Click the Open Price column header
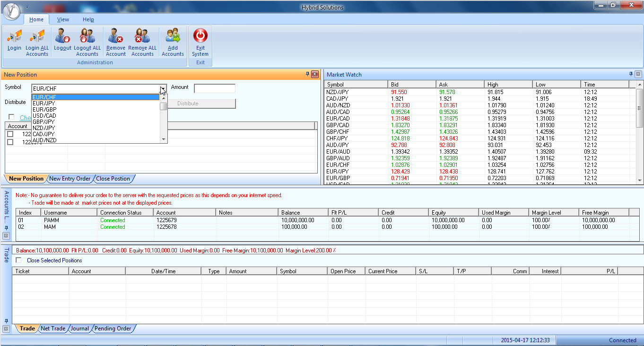 (x=346, y=271)
